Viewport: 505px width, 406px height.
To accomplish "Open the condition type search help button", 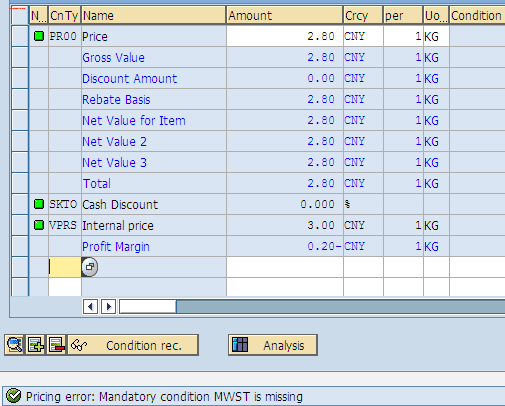I will pos(90,267).
